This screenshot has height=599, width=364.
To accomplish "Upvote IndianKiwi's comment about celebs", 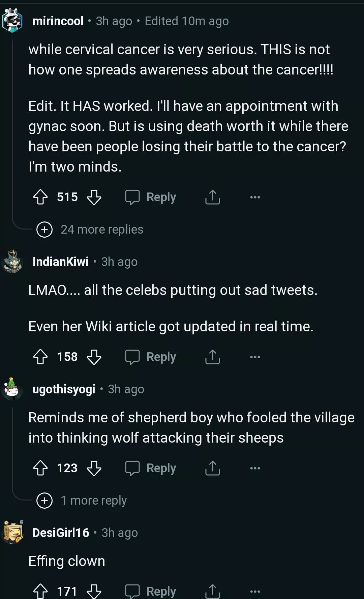I will [x=40, y=357].
